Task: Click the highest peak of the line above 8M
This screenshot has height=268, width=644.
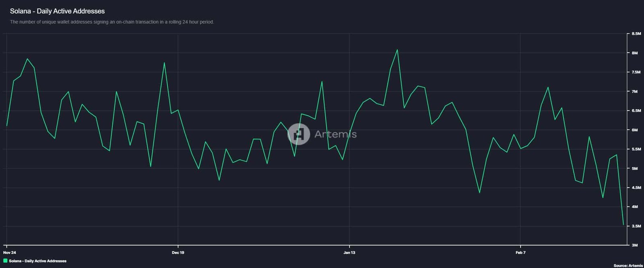Action: (397, 50)
